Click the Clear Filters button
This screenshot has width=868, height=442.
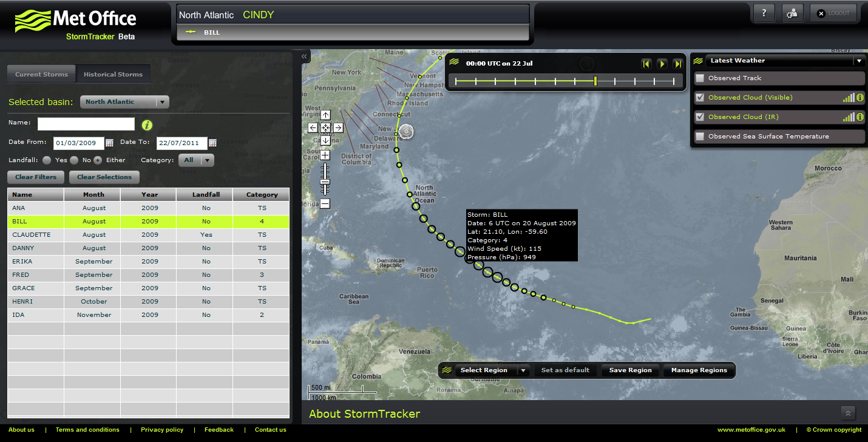(35, 177)
